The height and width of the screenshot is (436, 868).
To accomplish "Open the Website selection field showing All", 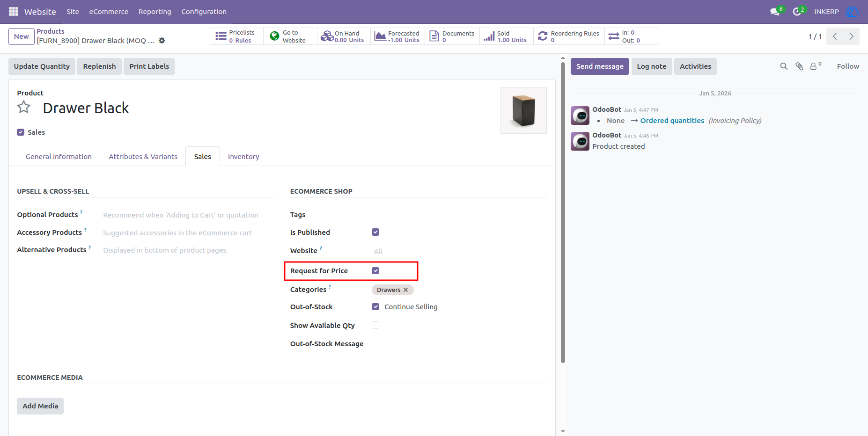I will (459, 252).
